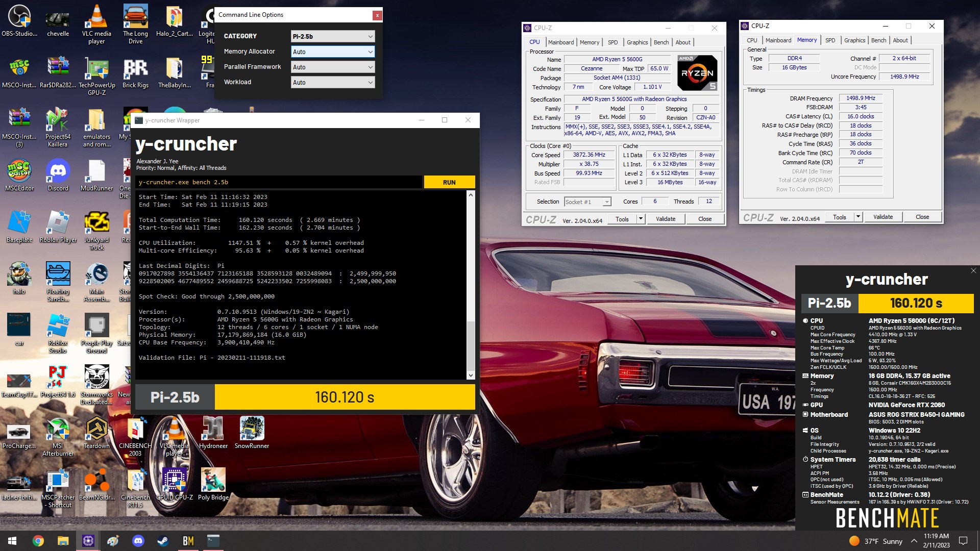Launch Roblox Player shortcut
This screenshot has height=551, width=980.
click(x=58, y=227)
